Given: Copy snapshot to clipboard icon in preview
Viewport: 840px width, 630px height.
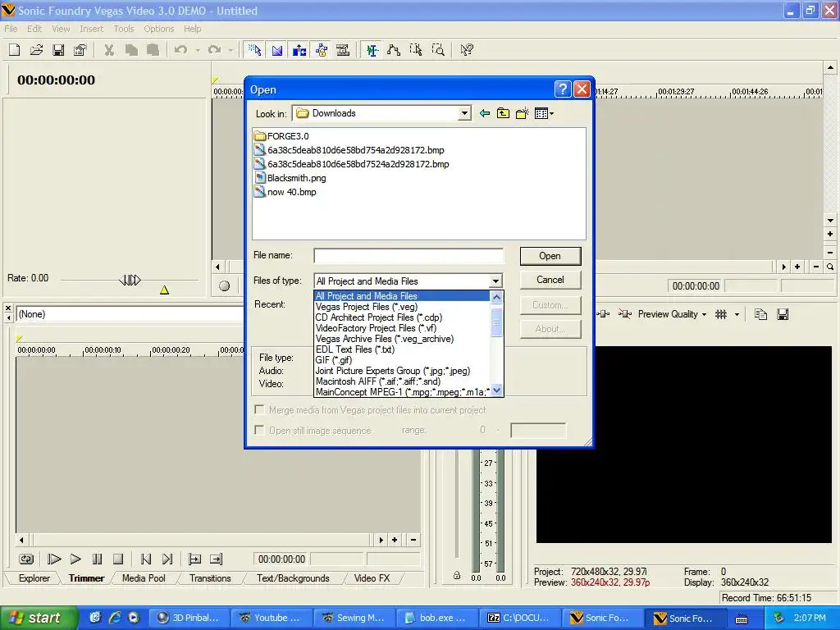Looking at the screenshot, I should click(x=760, y=314).
